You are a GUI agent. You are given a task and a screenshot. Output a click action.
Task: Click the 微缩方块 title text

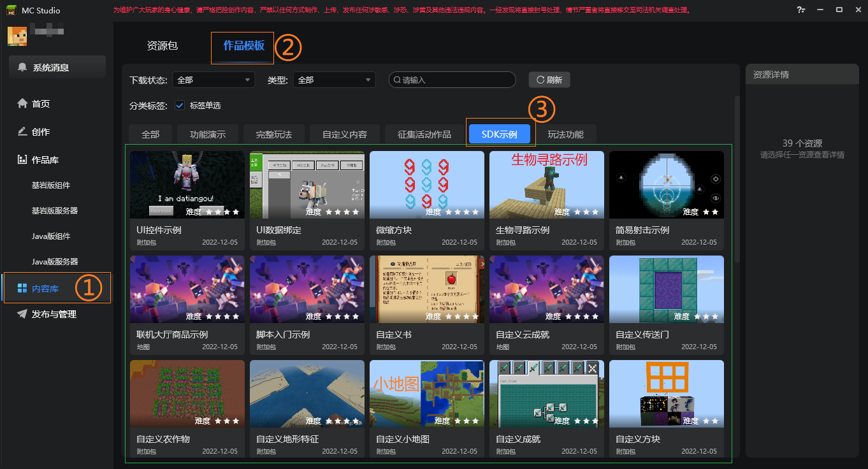394,230
